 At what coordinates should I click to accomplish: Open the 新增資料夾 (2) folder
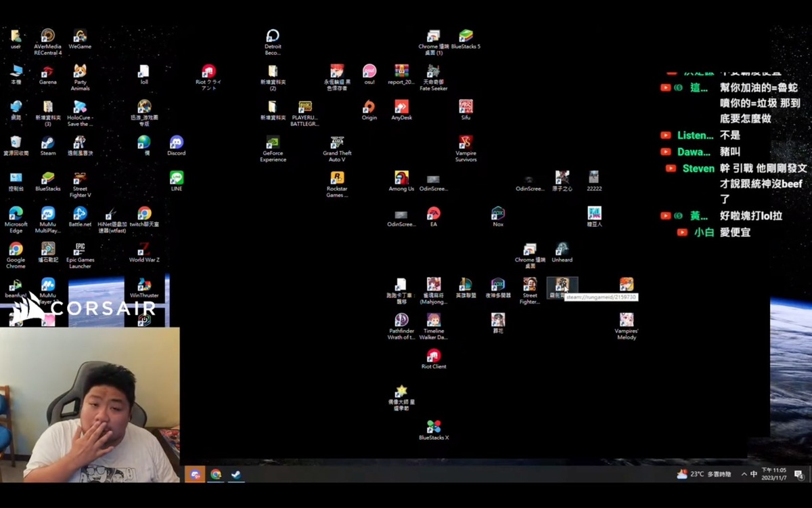pos(273,77)
